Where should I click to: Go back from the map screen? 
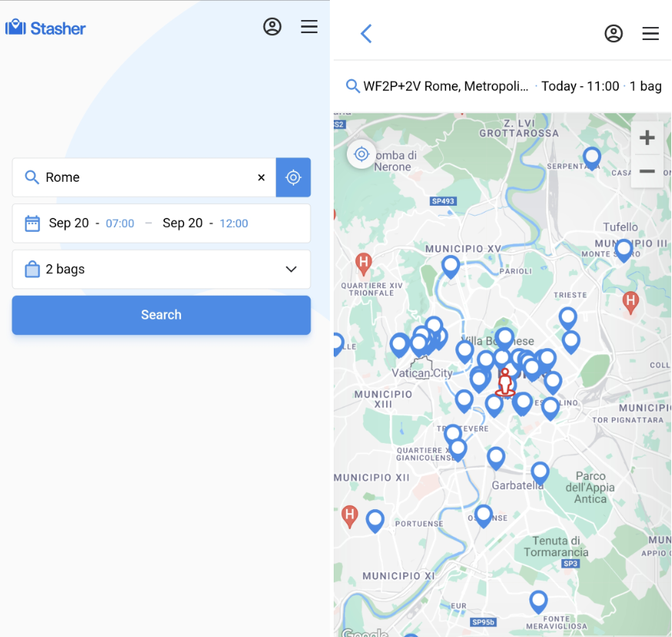click(366, 33)
